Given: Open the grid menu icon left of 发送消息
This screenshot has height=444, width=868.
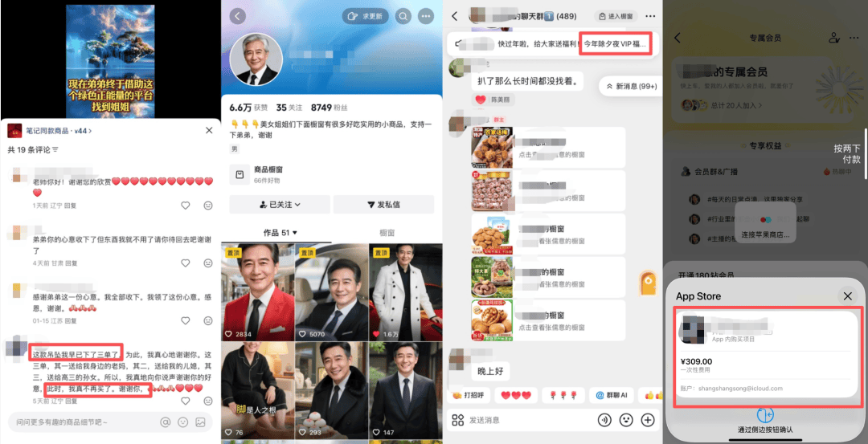Looking at the screenshot, I should coord(458,420).
